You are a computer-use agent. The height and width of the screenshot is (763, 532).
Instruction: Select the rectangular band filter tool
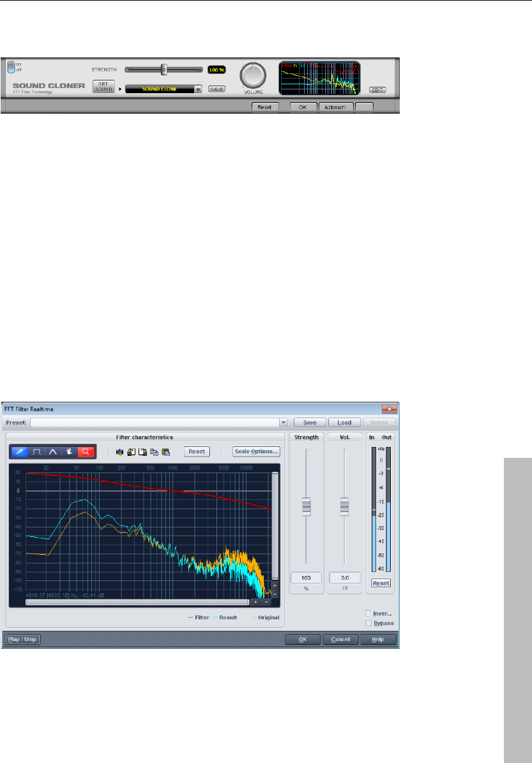point(36,451)
